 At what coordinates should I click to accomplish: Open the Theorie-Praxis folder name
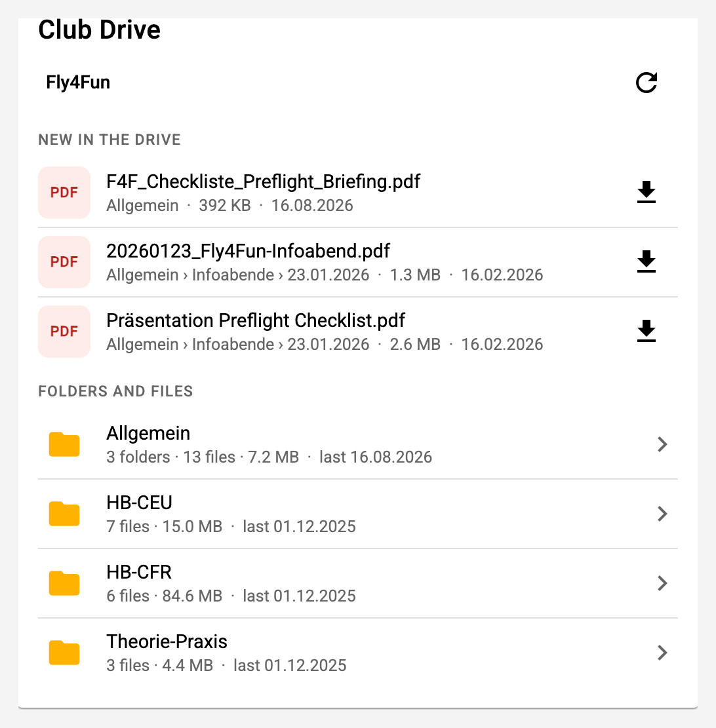167,642
